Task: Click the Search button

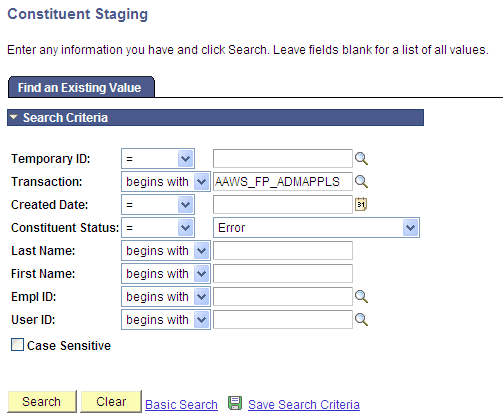Action: [x=42, y=401]
